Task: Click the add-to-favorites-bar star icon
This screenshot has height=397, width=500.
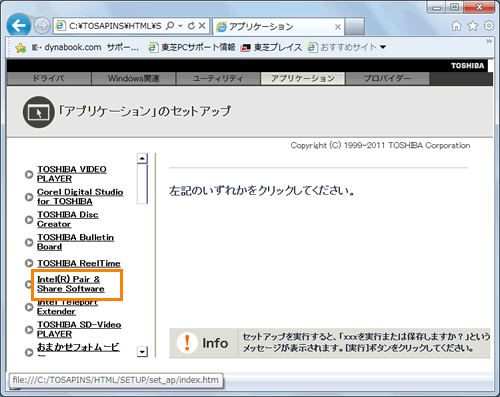Action: pyautogui.click(x=21, y=48)
